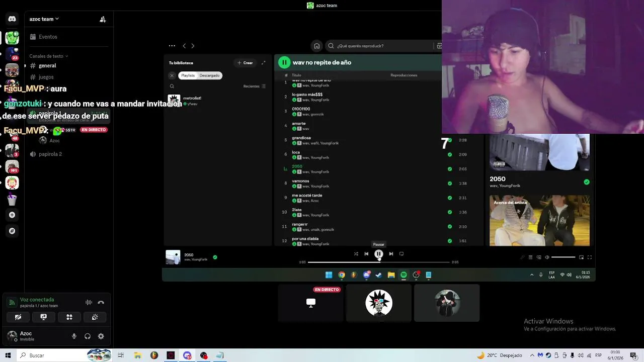Open the screen share button in voice panel
Viewport: 644px width, 362px height.
43,317
